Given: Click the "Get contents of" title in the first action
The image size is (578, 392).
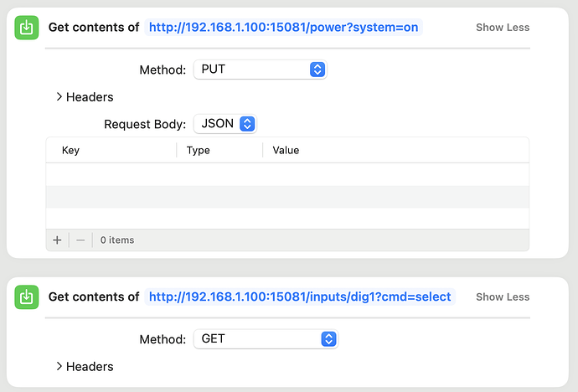Looking at the screenshot, I should (x=94, y=28).
